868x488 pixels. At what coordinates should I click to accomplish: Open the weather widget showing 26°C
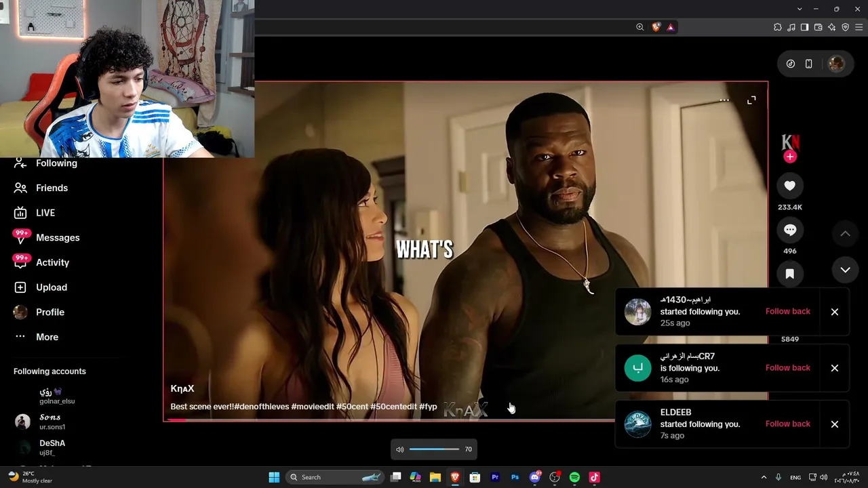[x=29, y=477]
